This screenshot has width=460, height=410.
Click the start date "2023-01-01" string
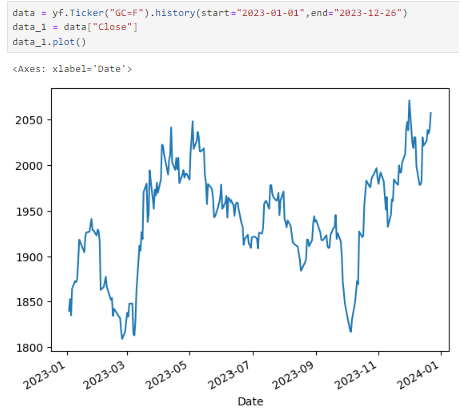pos(271,13)
